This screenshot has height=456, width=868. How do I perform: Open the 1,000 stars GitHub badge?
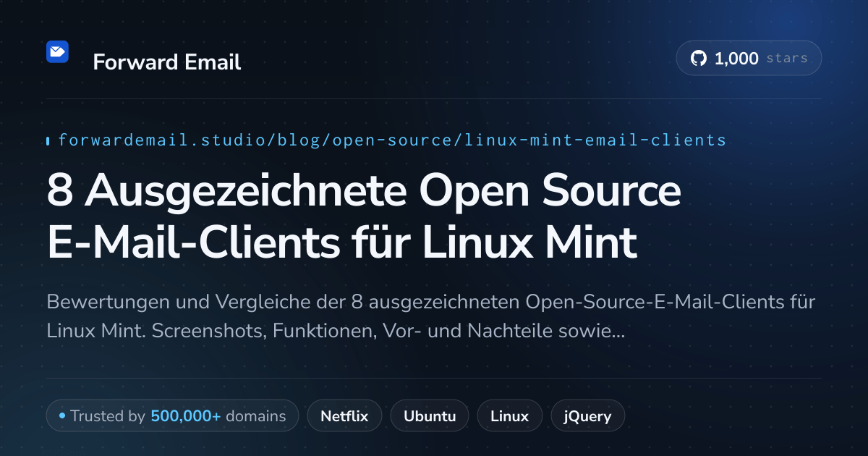749,59
